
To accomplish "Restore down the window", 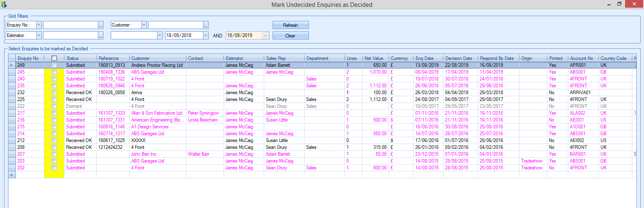I will (619, 4).
